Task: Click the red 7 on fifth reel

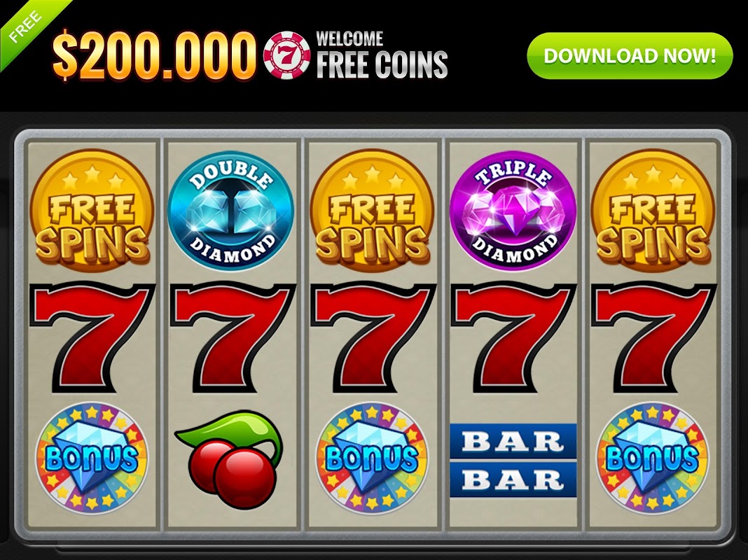Action: (653, 337)
